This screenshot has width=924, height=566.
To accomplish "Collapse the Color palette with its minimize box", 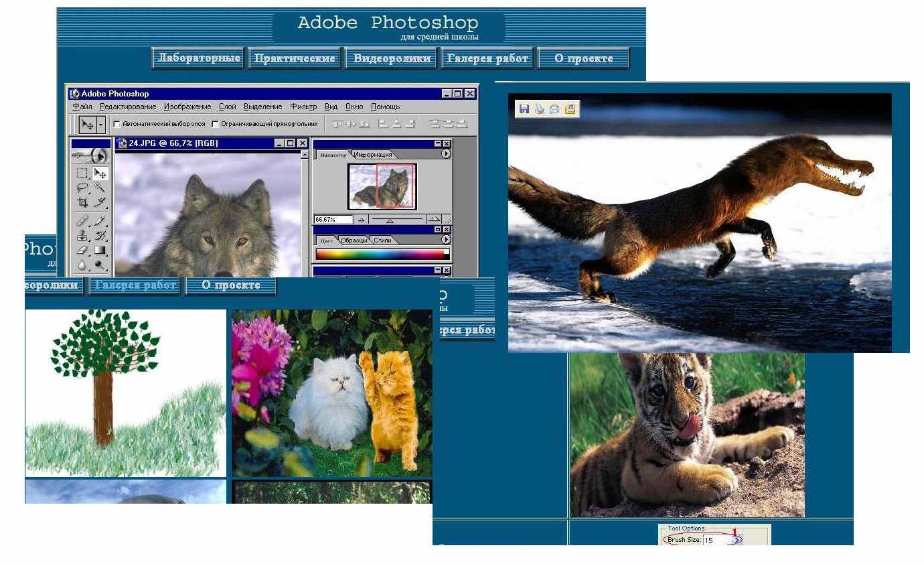I will tap(437, 229).
